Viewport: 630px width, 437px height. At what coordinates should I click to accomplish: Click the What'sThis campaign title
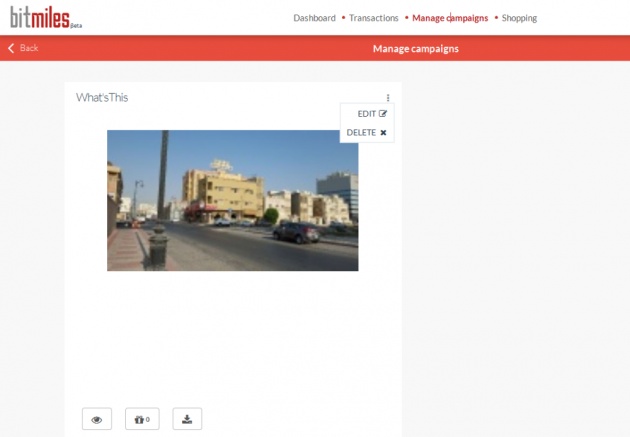[102, 98]
